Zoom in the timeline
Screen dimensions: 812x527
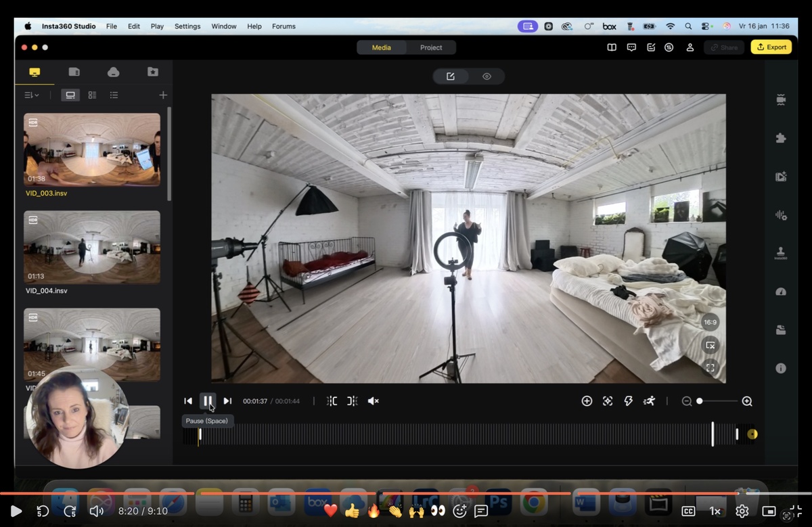pyautogui.click(x=747, y=401)
